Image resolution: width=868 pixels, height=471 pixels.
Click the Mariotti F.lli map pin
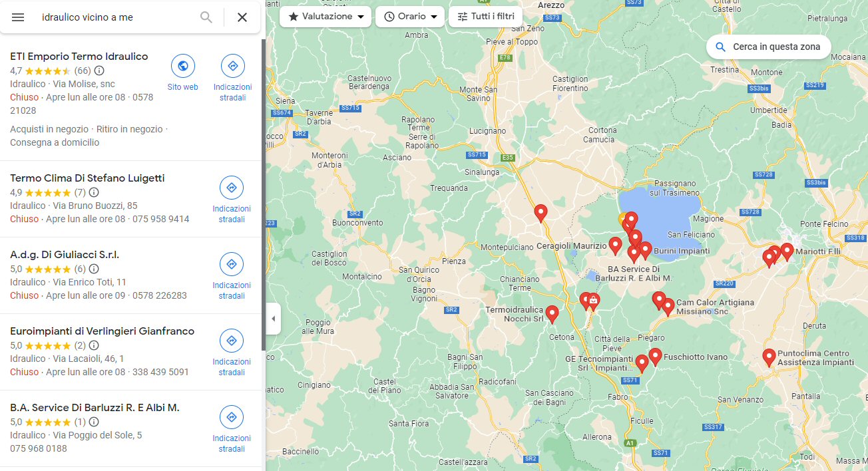coord(787,251)
